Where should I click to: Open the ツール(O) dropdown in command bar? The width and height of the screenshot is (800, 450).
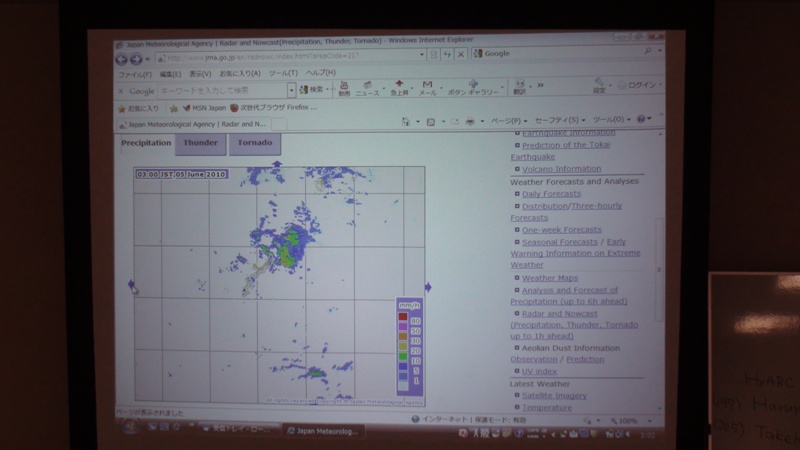point(611,119)
